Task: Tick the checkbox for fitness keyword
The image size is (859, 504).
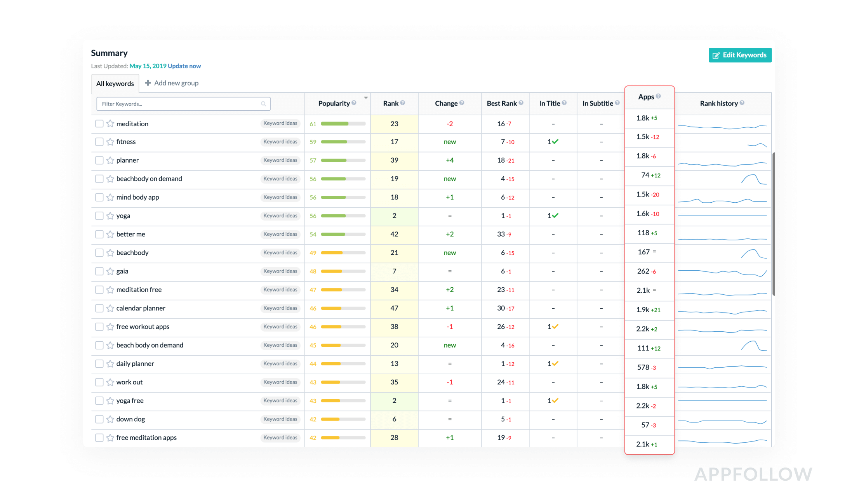Action: [x=99, y=142]
